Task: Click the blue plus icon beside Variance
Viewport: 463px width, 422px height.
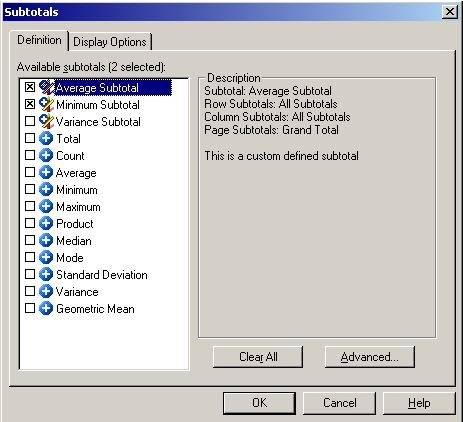Action: (46, 291)
